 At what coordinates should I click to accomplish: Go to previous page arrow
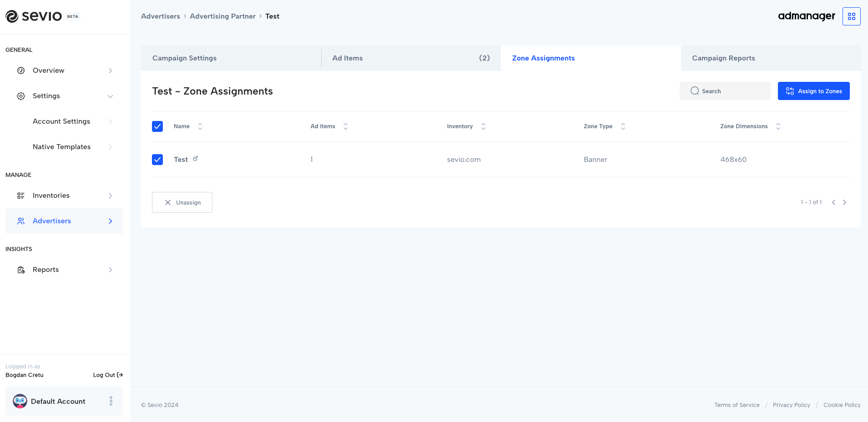(833, 202)
